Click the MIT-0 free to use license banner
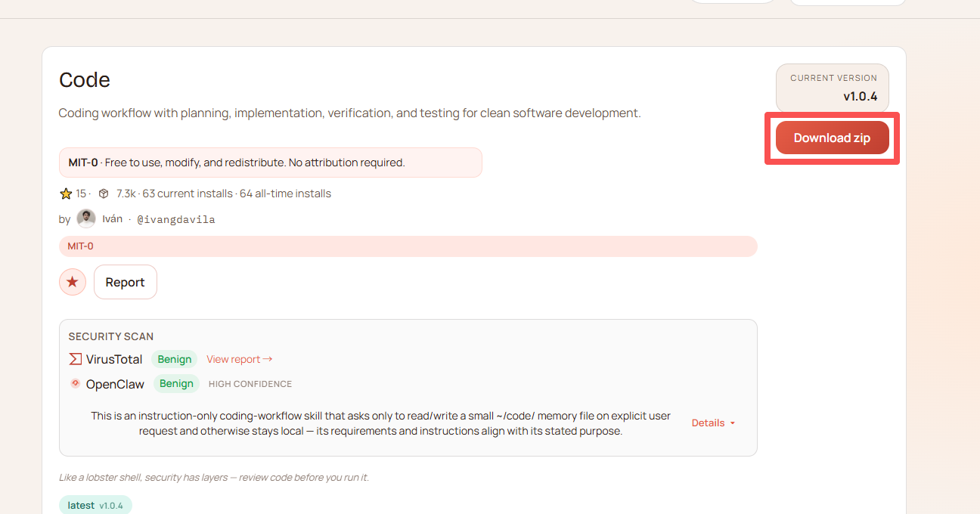 click(270, 163)
